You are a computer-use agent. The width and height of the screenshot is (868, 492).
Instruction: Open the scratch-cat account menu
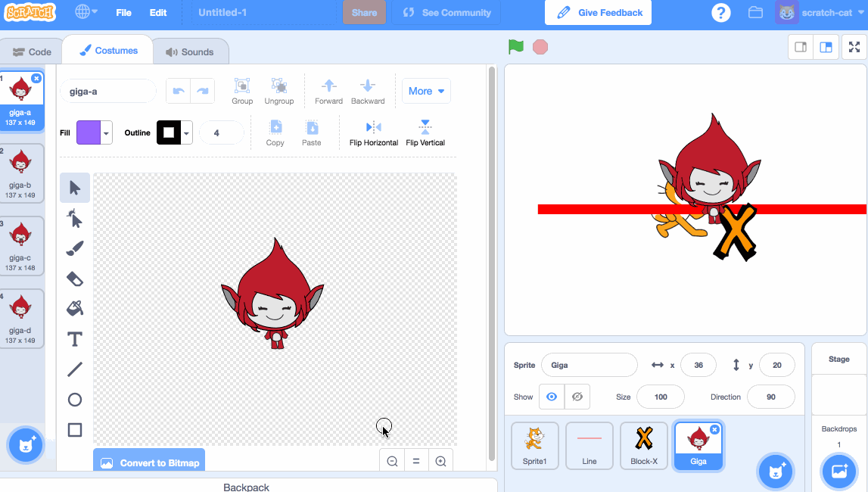[821, 12]
